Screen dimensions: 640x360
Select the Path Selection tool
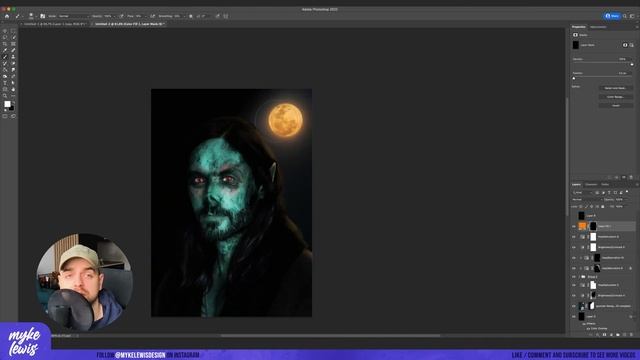[13, 82]
